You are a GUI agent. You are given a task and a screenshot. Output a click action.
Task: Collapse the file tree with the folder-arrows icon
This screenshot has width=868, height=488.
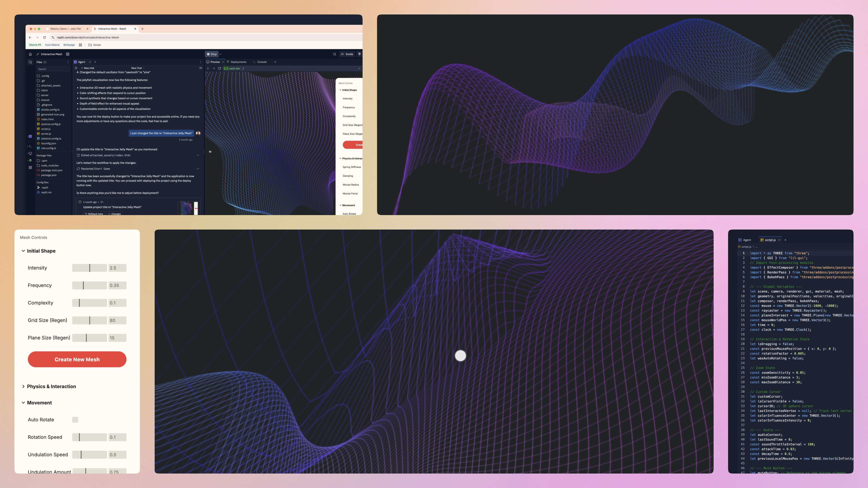point(30,62)
